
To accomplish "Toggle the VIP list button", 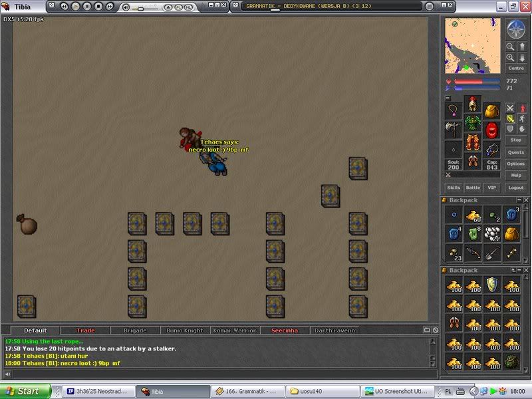I will tap(492, 188).
